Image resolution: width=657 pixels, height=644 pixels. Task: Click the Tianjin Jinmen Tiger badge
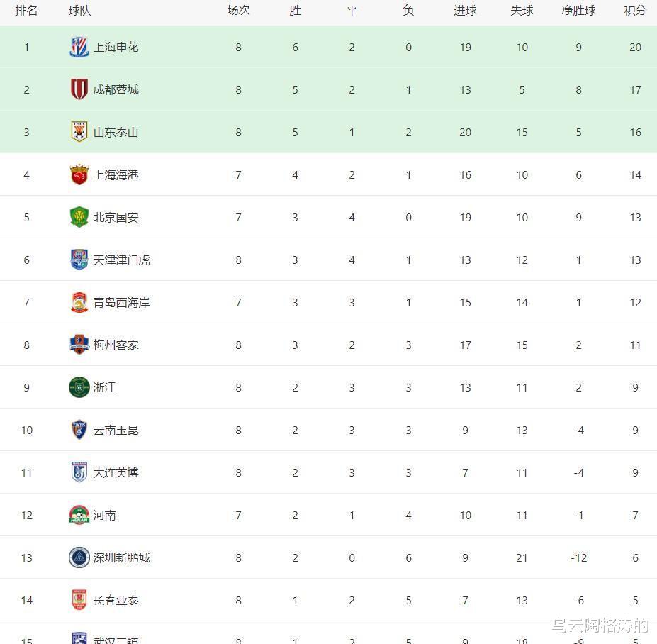coord(79,260)
